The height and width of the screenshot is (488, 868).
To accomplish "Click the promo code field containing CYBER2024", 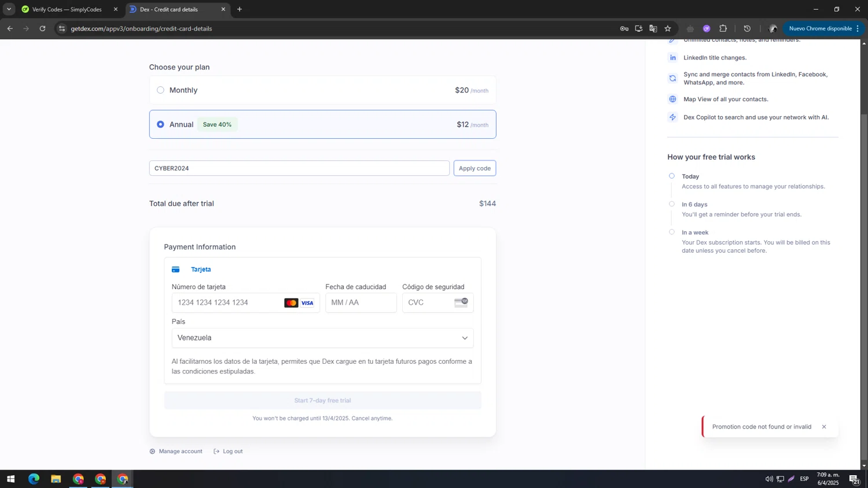I will click(299, 168).
